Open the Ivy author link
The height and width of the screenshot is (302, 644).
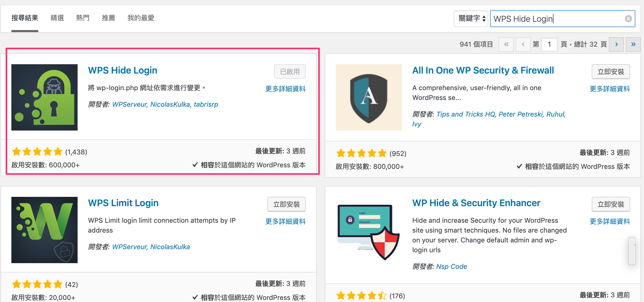tap(417, 124)
